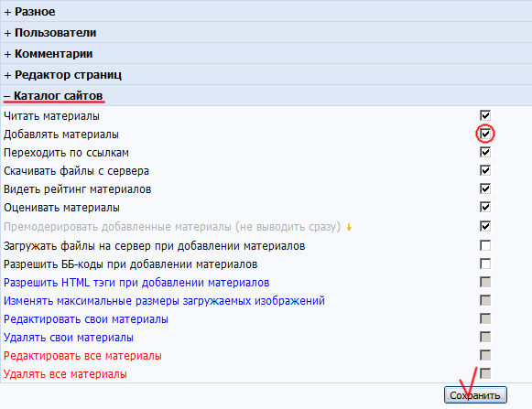Viewport: 532px width, 409px height.
Task: Uncheck Премодерировать добавленные материалы checkbox
Action: 485,227
